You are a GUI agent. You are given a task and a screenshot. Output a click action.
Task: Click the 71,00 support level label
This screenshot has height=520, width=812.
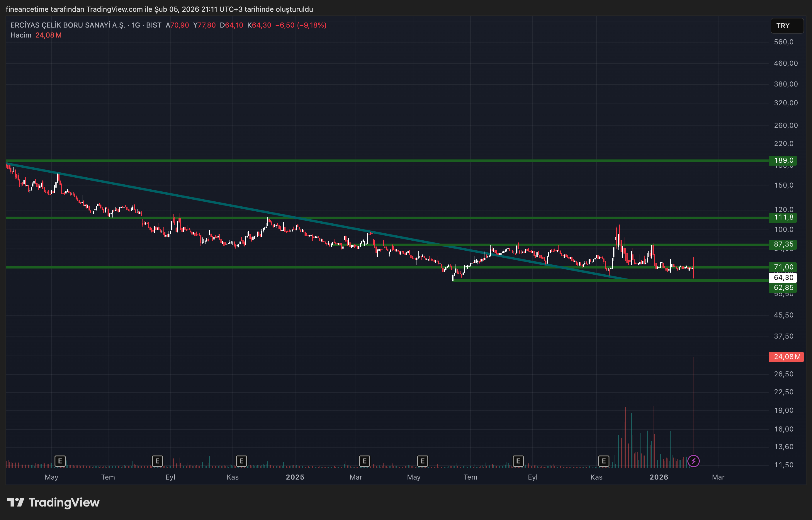(x=783, y=267)
